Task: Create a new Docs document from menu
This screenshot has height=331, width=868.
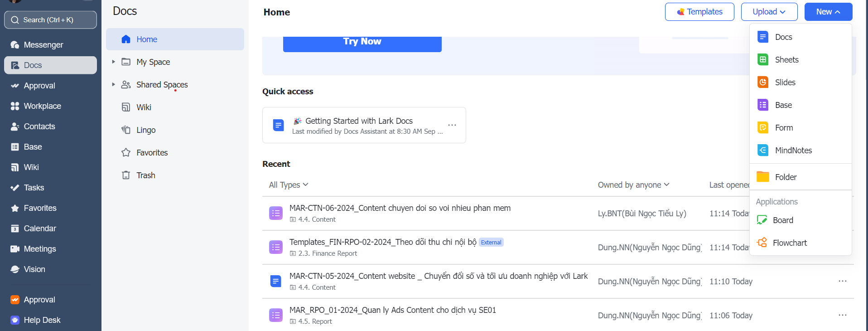Action: 800,37
